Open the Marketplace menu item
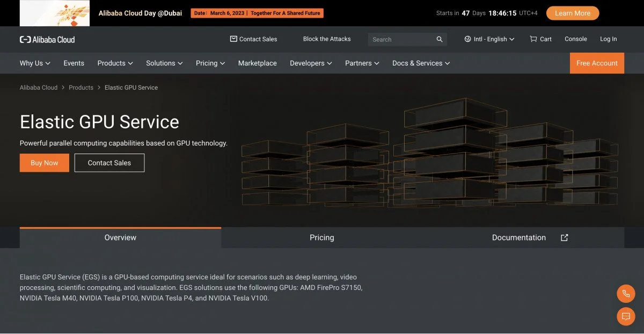The height and width of the screenshot is (334, 644). pyautogui.click(x=258, y=63)
